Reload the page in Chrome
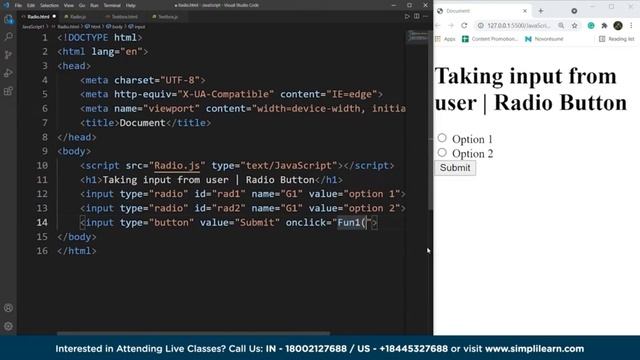This screenshot has width=640, height=360. pyautogui.click(x=464, y=25)
